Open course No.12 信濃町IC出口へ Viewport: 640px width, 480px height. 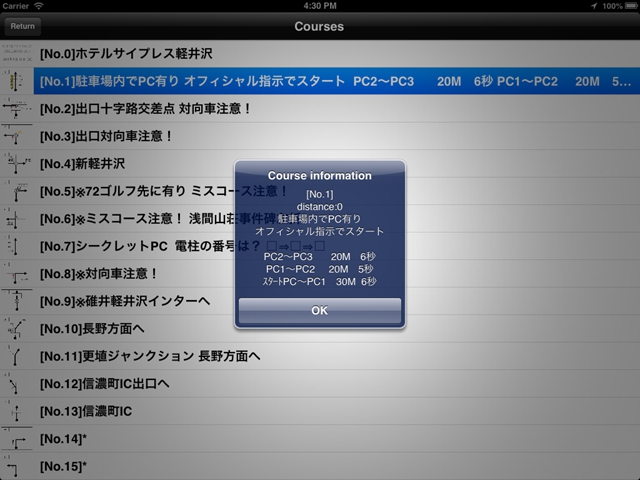105,383
